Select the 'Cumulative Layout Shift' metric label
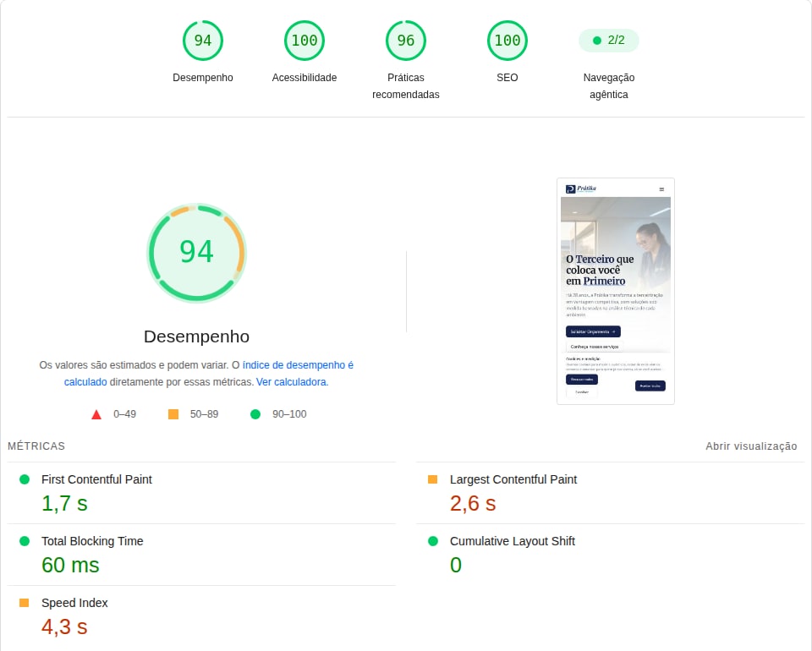Image resolution: width=812 pixels, height=651 pixels. point(513,541)
